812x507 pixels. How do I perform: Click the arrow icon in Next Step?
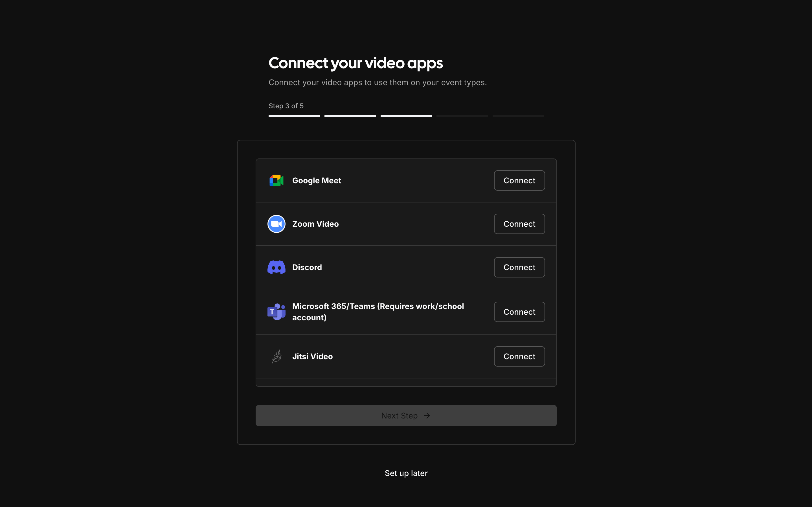pyautogui.click(x=427, y=416)
